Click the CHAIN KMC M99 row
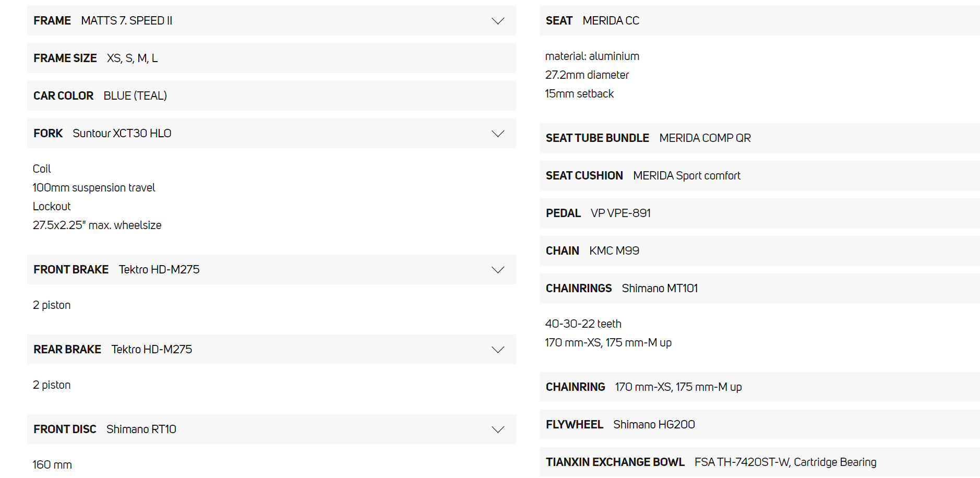The image size is (980, 478). point(759,251)
